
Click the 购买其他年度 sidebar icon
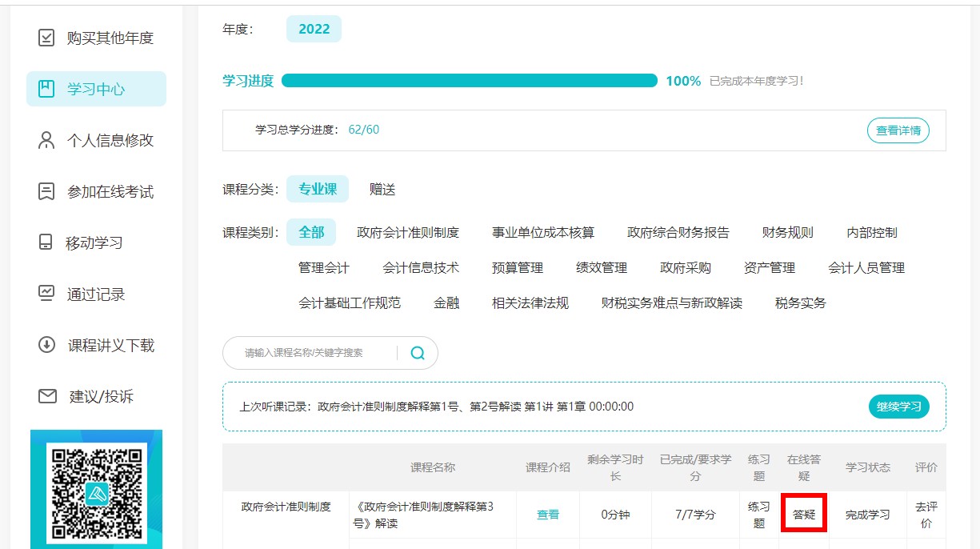(x=47, y=38)
